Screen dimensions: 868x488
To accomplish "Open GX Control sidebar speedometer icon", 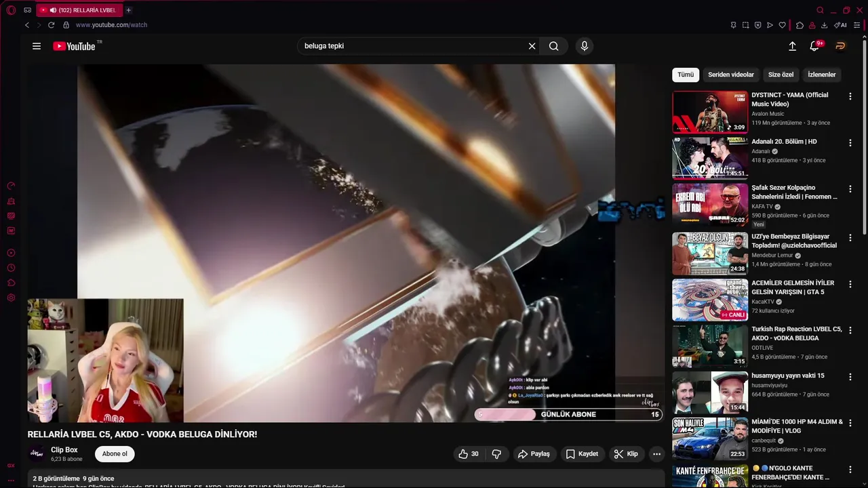I will pos(11,186).
